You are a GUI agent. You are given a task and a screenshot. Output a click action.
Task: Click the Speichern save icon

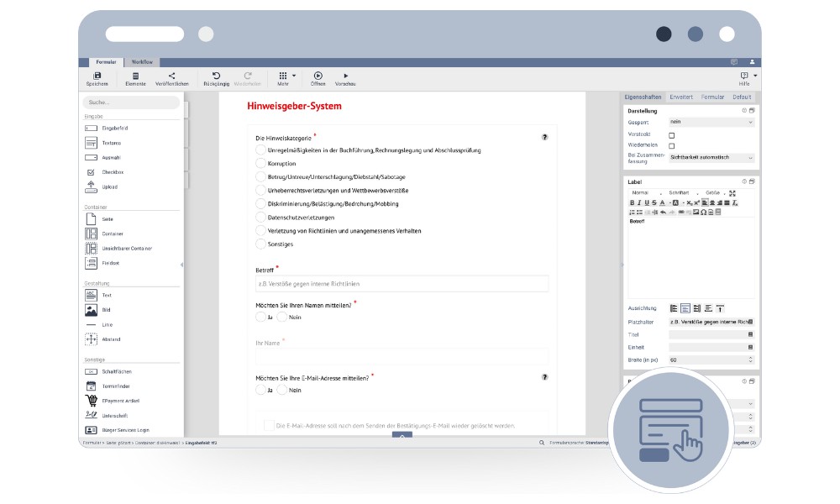(x=97, y=76)
